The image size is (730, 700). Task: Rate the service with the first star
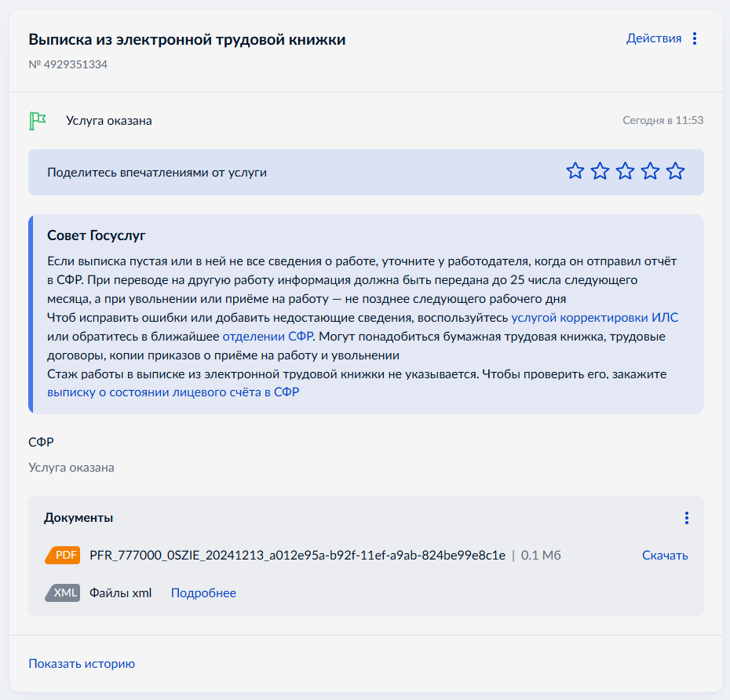tap(575, 171)
